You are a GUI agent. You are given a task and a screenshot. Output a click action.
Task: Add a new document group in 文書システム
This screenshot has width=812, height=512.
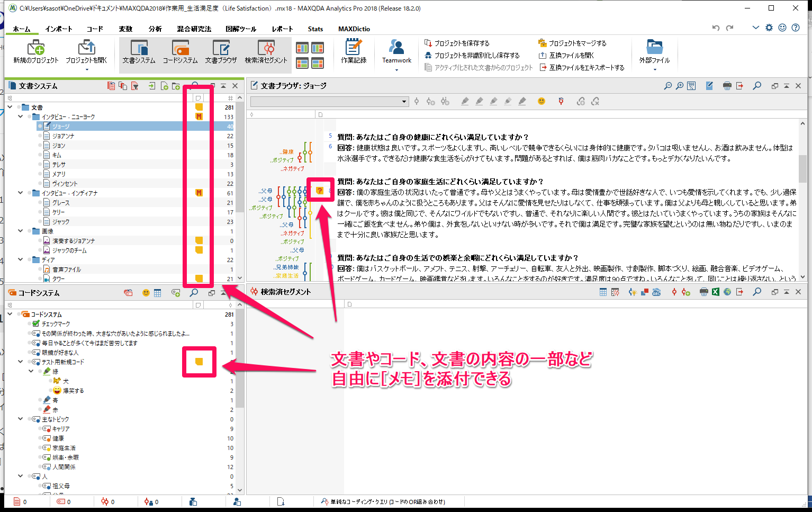[176, 86]
